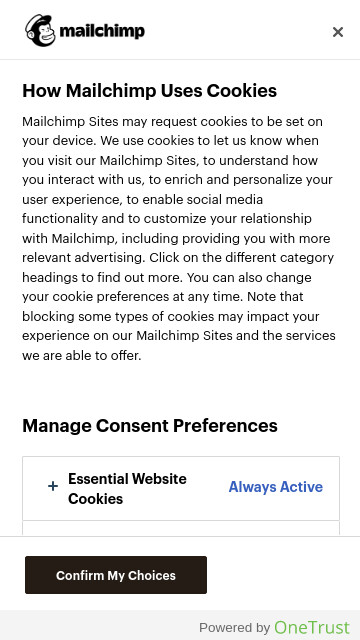Click the "Powered by" footer text
Viewport: 360px width, 640px height.
[235, 628]
